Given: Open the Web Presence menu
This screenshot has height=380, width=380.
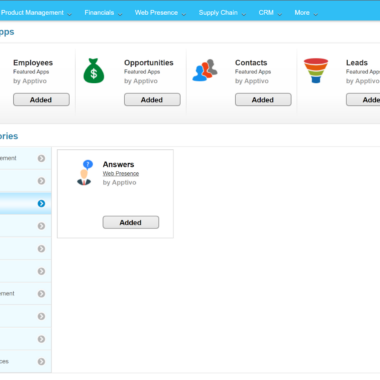Looking at the screenshot, I should (160, 13).
